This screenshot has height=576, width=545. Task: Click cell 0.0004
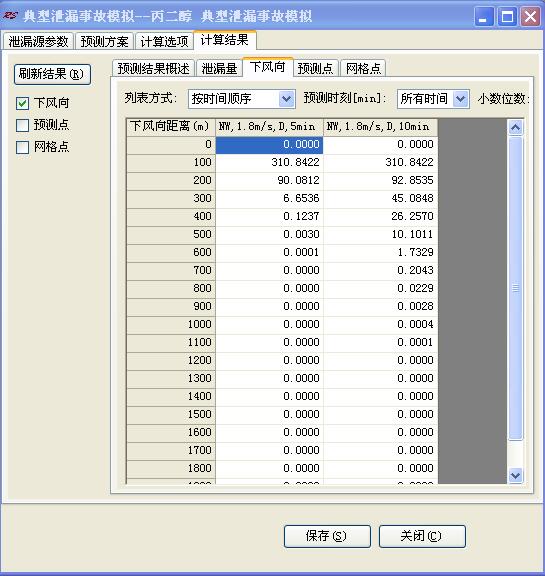coord(380,325)
